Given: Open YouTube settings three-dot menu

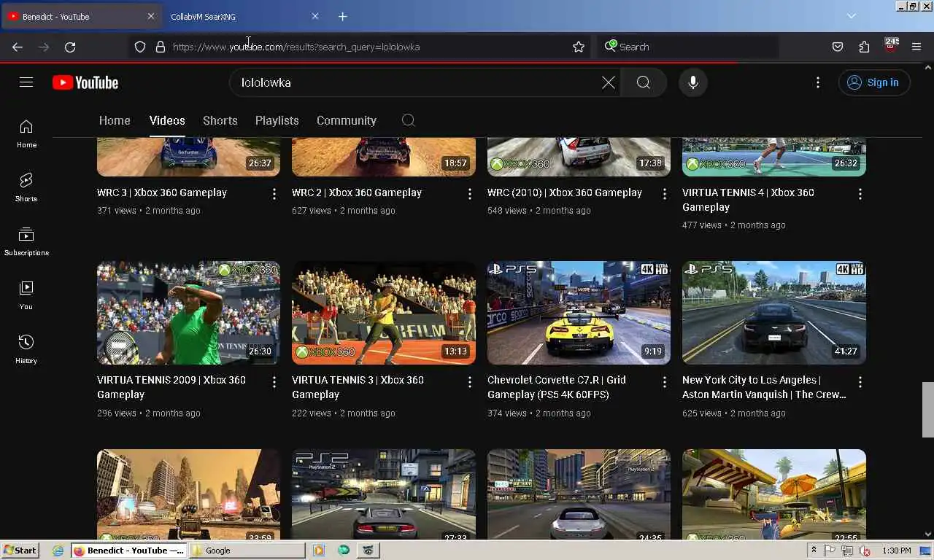Looking at the screenshot, I should (x=818, y=82).
